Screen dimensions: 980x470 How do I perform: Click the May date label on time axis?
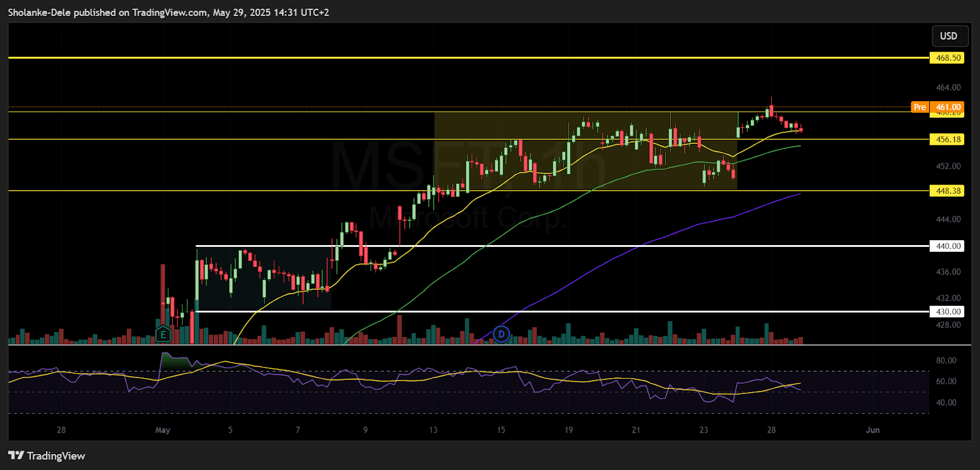tap(163, 430)
